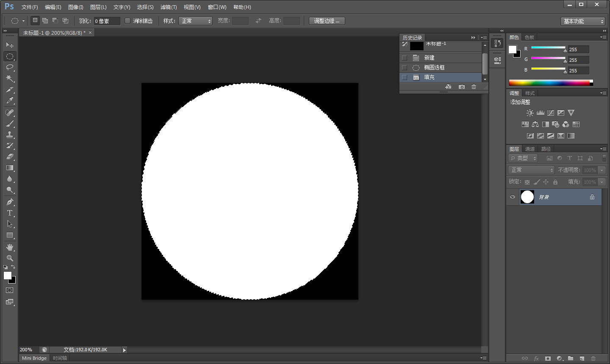Open the Mini Bridge panel tab

coord(34,358)
